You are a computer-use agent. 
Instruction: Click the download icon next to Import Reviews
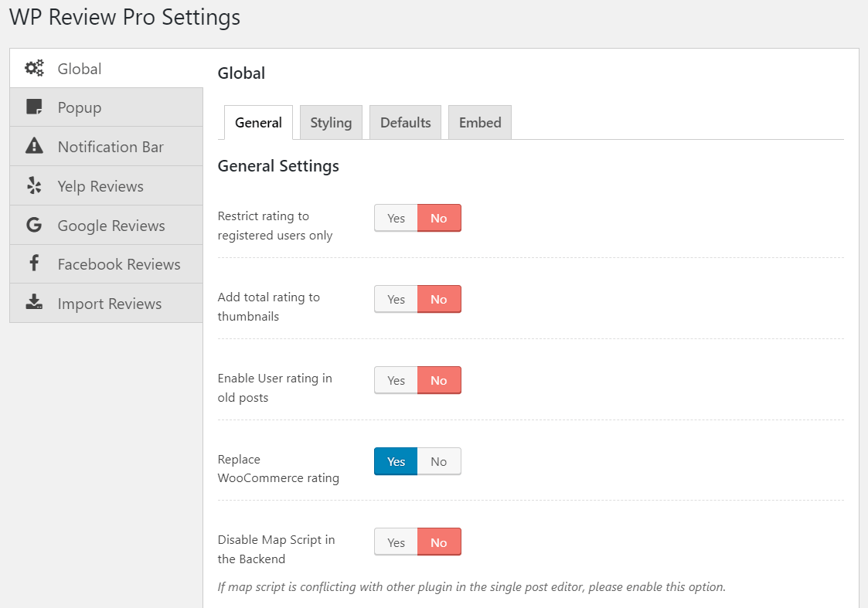[34, 303]
